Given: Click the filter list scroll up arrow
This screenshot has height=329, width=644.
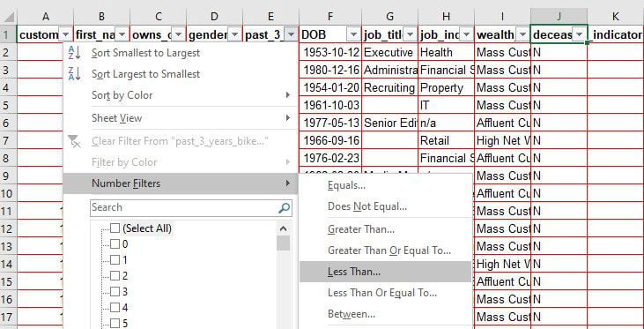Looking at the screenshot, I should point(283,229).
